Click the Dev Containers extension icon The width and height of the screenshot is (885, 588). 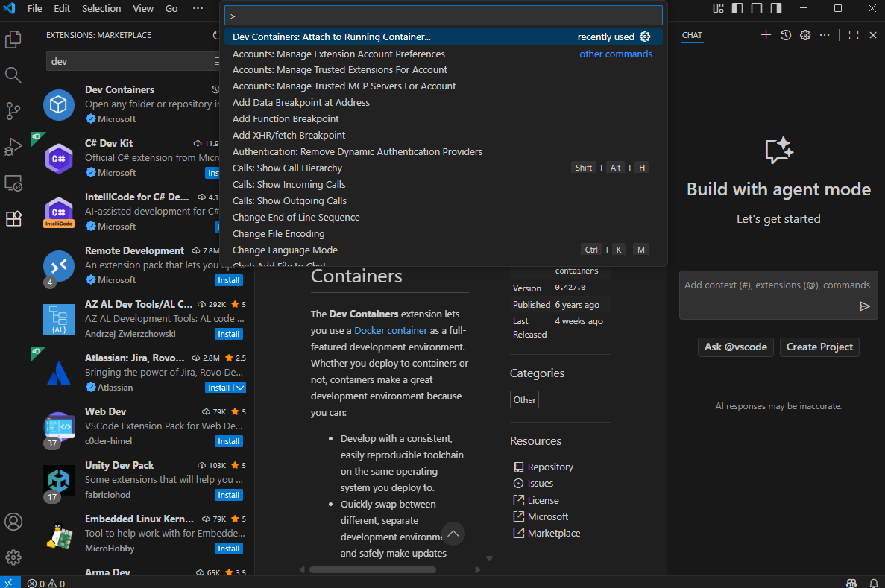pos(59,104)
